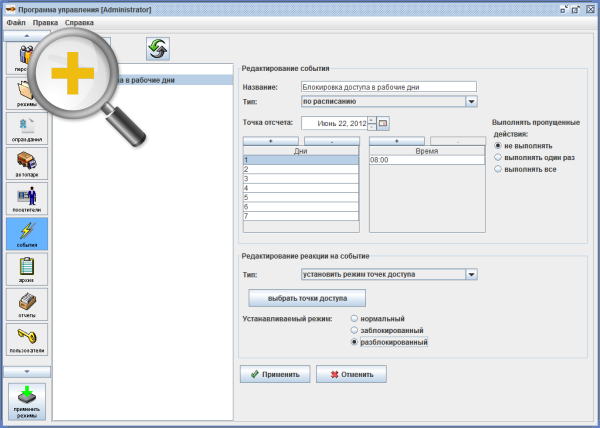Expand the event type 'по расписанию' dropdown

[x=472, y=101]
